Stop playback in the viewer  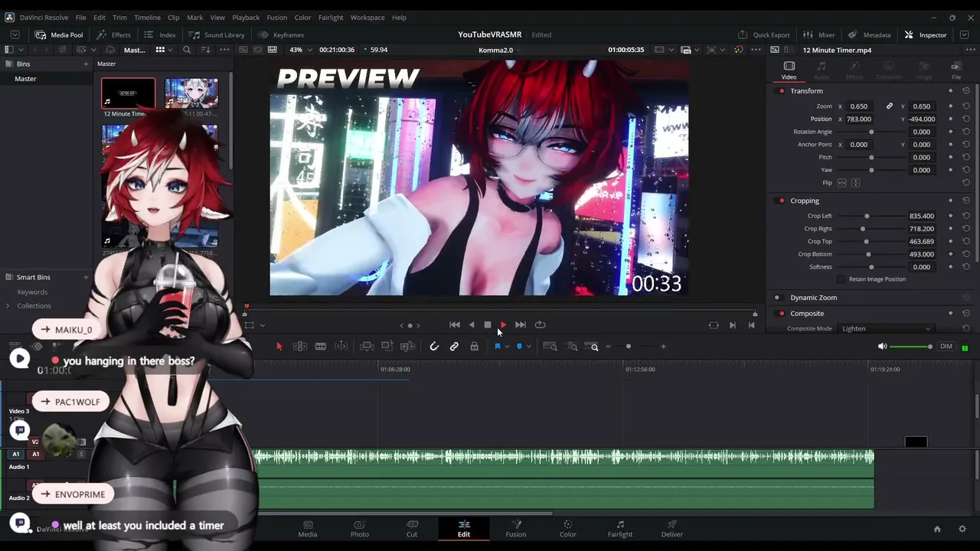[x=487, y=324]
